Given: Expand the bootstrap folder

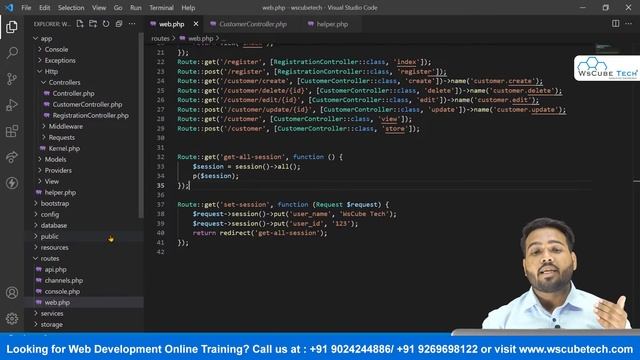Looking at the screenshot, I should tap(55, 204).
